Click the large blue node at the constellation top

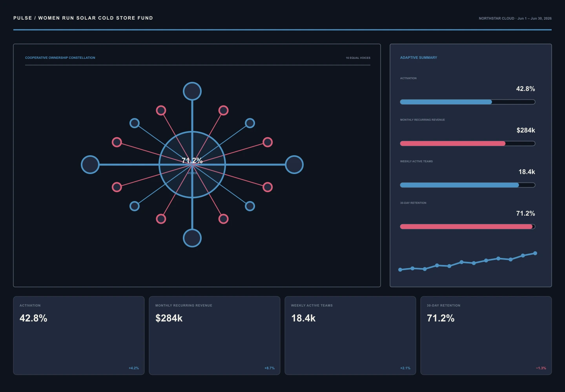coord(192,91)
